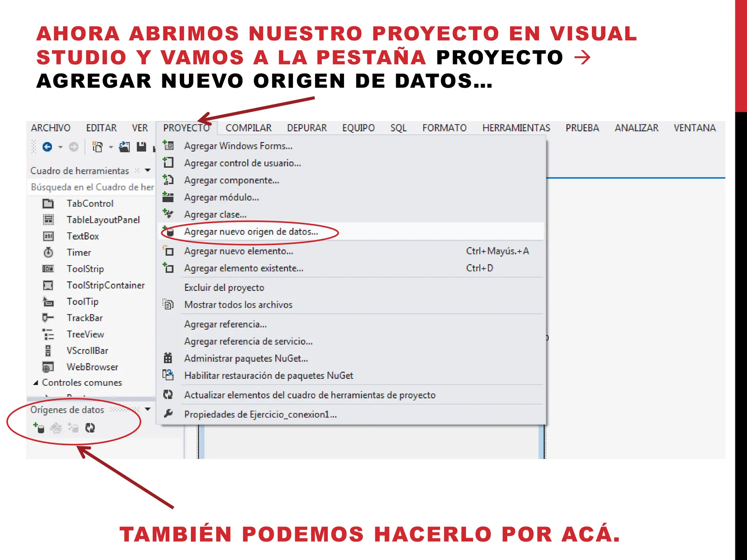Viewport: 747px width, 560px height.
Task: Select Agregar elemento existente menu entry
Action: pyautogui.click(x=351, y=268)
